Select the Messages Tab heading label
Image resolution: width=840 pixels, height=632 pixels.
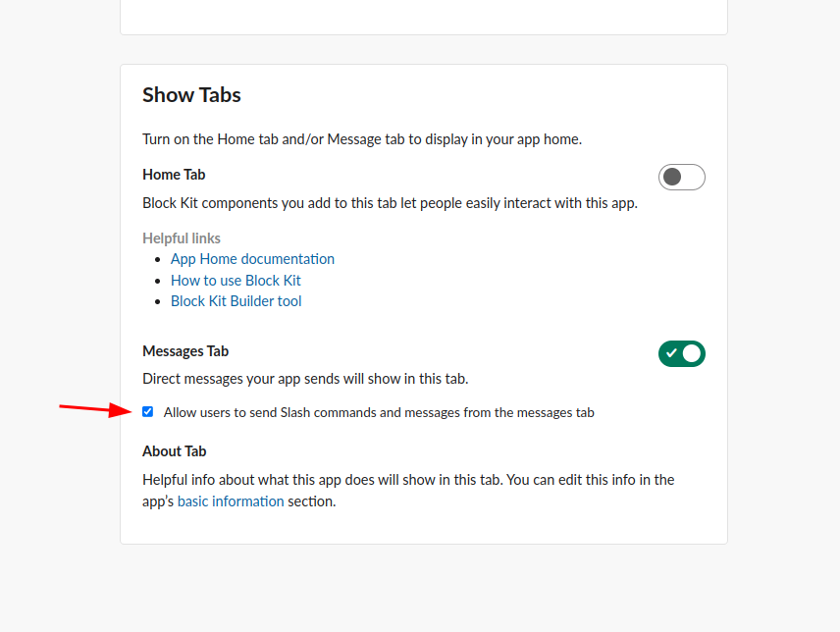click(x=185, y=351)
